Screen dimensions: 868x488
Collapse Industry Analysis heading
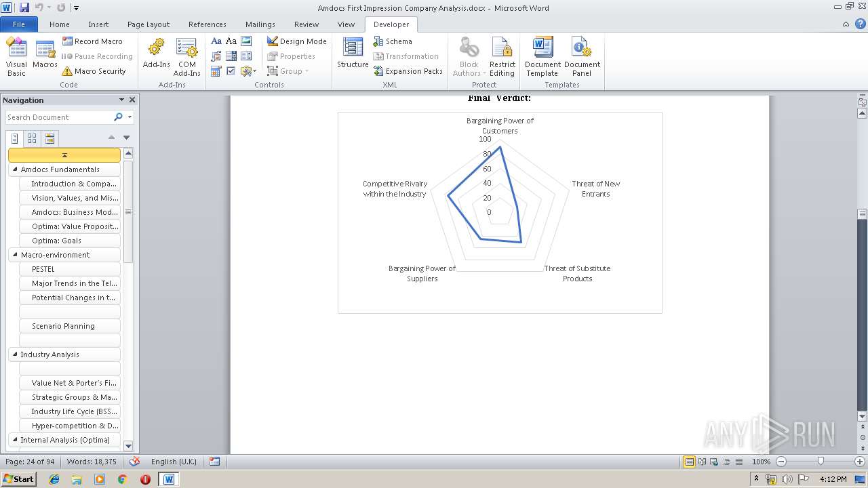coord(15,354)
